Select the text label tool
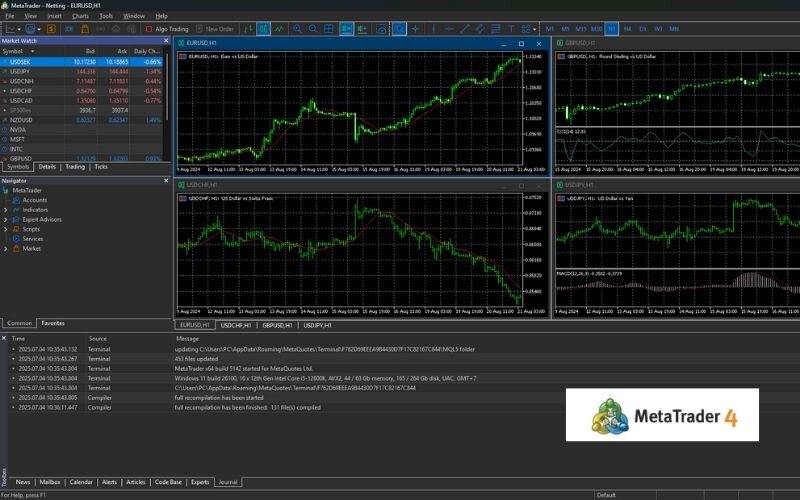This screenshot has width=800, height=500. [x=511, y=29]
